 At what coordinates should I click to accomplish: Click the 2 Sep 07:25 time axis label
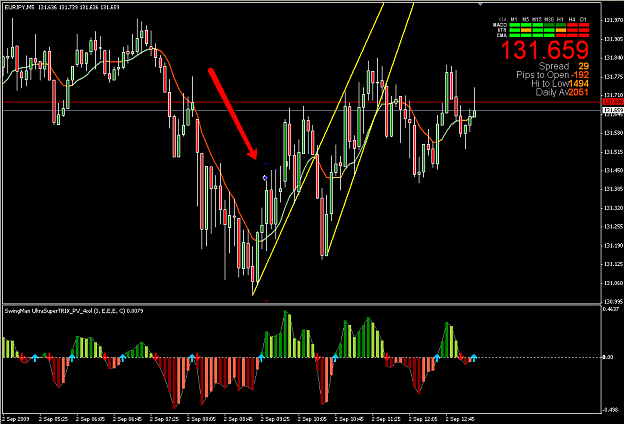coord(165,419)
